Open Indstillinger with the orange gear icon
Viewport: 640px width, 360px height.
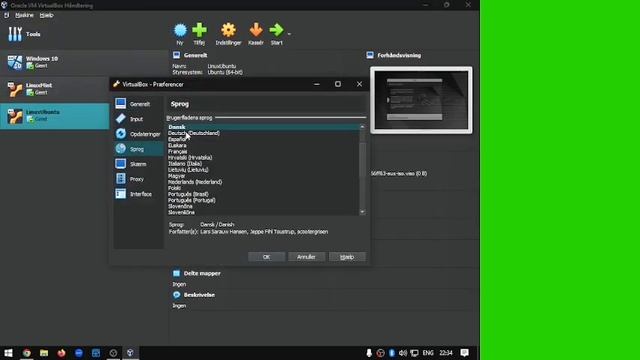tap(228, 30)
